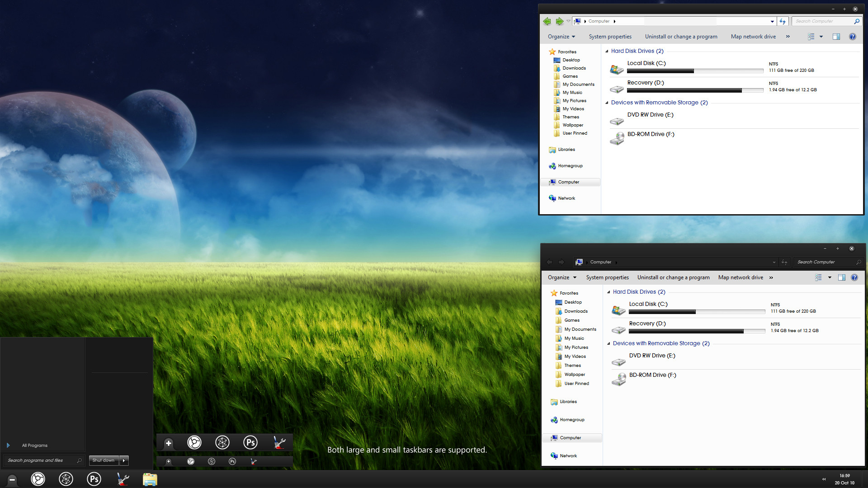Collapse the Hard Disk Drives group in the top window

point(607,51)
